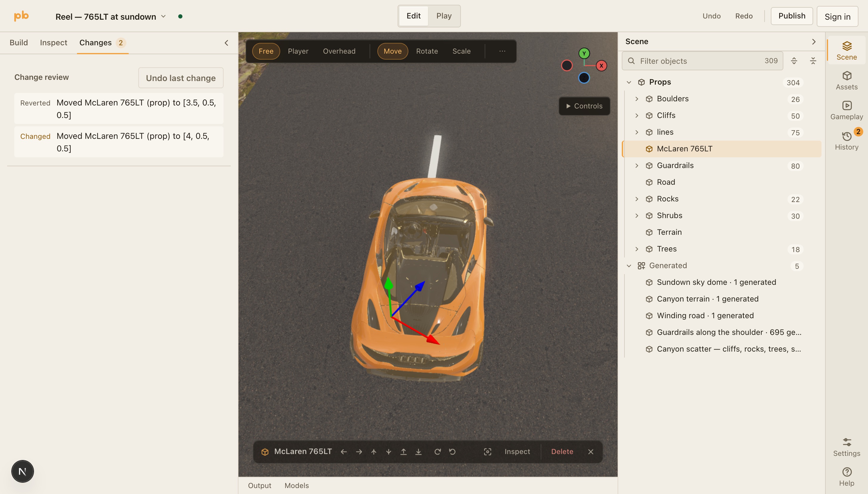This screenshot has height=494, width=868.
Task: Click Inspect in the selection bar
Action: [517, 452]
